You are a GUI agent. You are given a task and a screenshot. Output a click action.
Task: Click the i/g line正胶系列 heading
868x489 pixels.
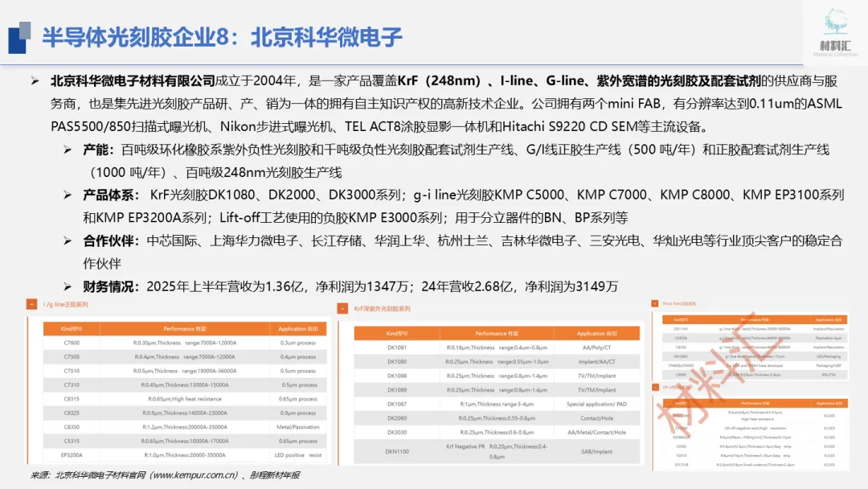[x=65, y=305]
